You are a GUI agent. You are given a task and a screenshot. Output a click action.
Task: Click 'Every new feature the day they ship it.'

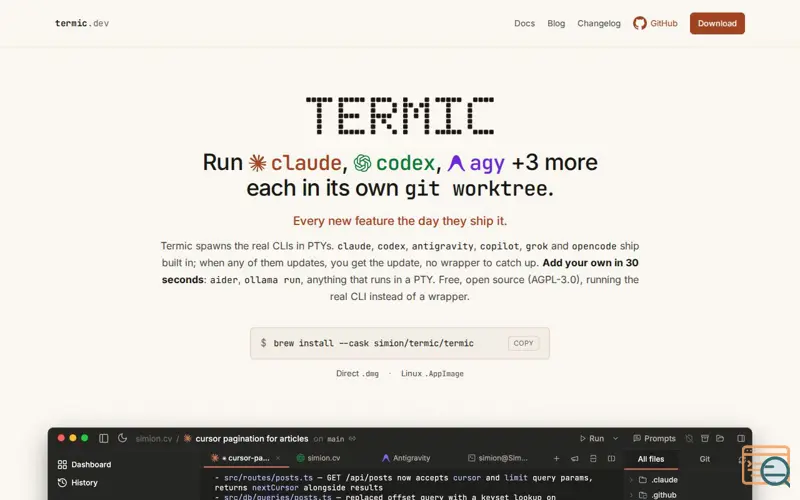pos(399,221)
